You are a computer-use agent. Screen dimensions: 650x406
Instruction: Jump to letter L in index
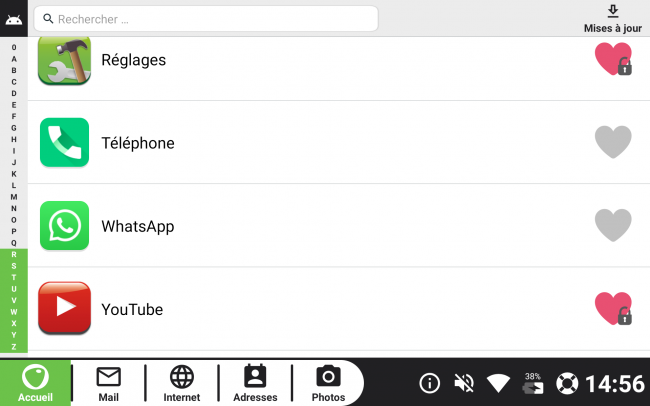pyautogui.click(x=14, y=185)
